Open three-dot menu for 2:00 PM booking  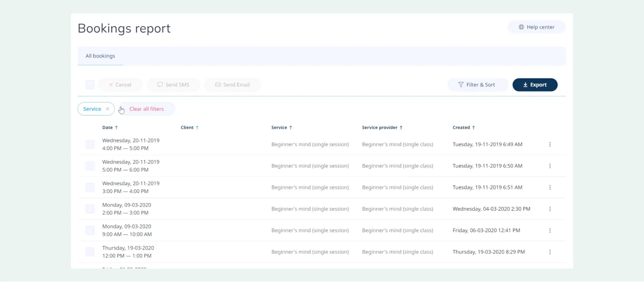(x=550, y=209)
